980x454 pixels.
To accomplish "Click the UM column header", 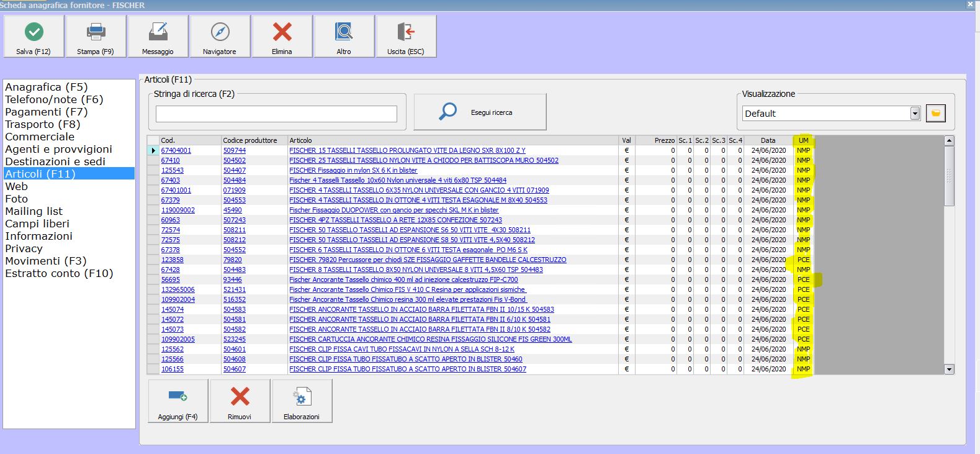I will (804, 140).
